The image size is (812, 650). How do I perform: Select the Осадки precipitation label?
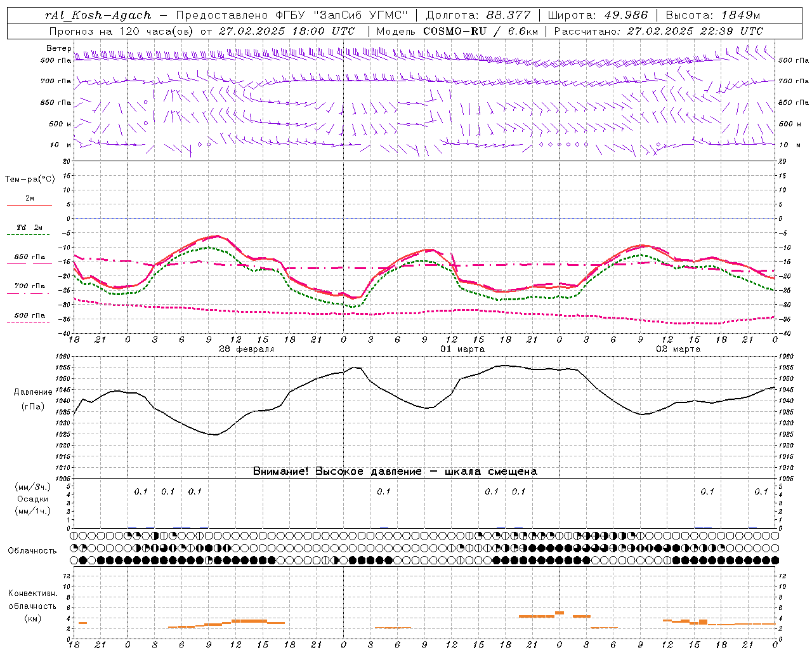[x=32, y=499]
